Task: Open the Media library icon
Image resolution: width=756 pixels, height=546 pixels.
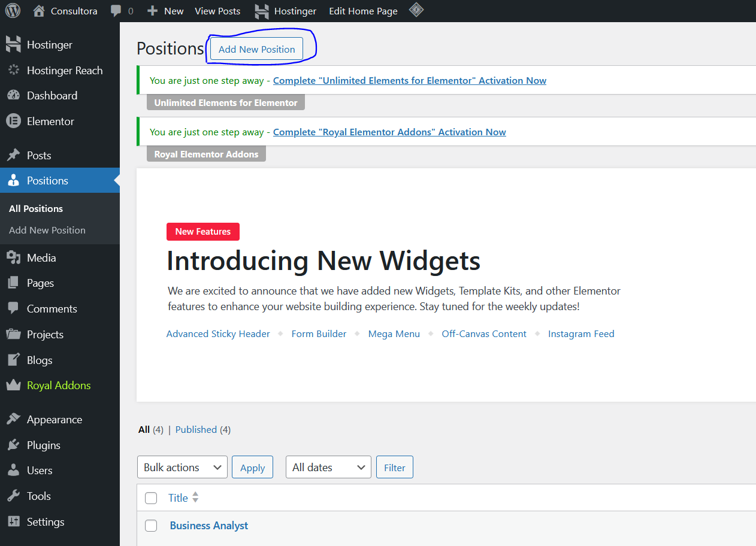Action: pos(13,258)
